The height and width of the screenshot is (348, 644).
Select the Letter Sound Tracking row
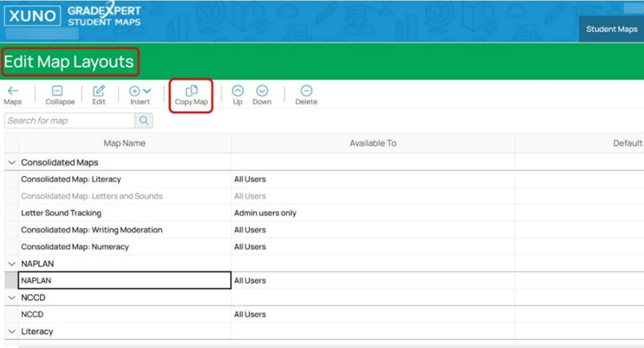(61, 213)
